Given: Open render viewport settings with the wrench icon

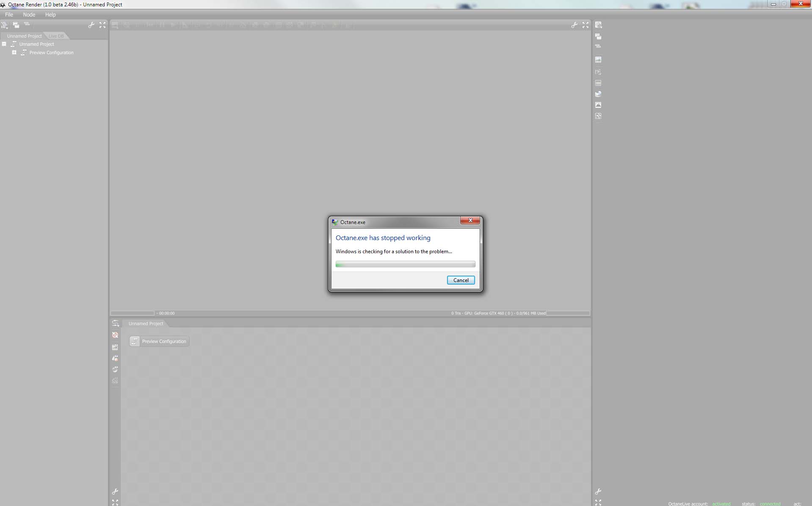Looking at the screenshot, I should (574, 25).
